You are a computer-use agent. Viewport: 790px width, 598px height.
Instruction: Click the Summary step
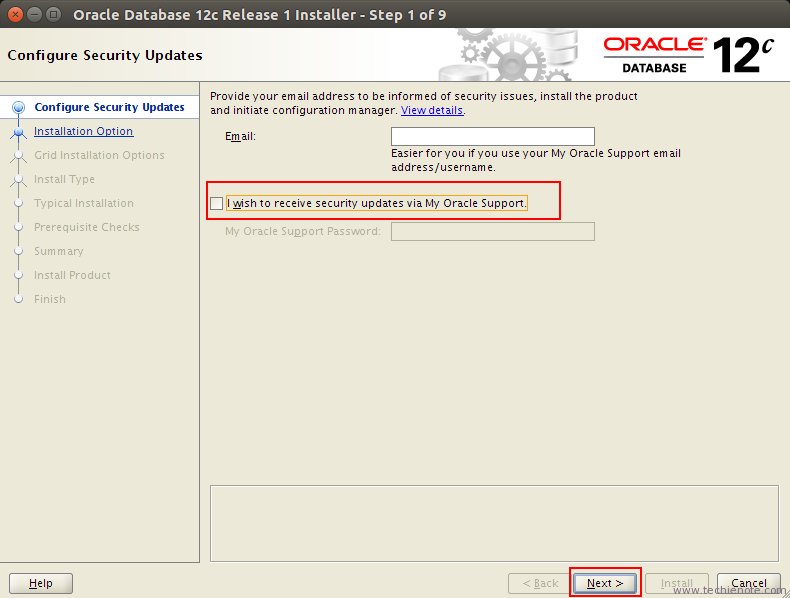(58, 251)
